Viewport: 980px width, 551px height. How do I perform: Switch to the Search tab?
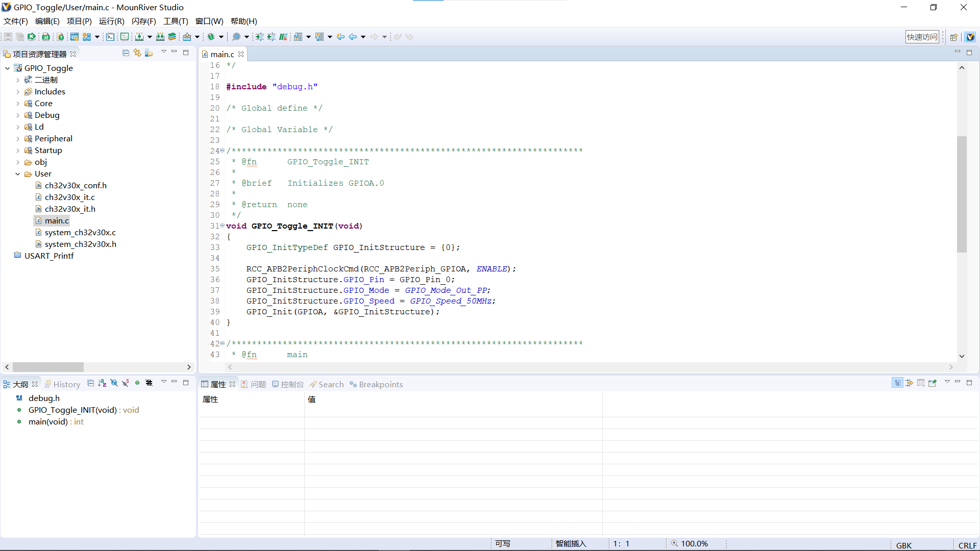click(327, 385)
